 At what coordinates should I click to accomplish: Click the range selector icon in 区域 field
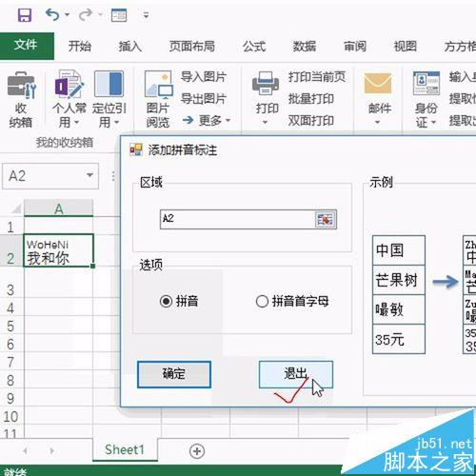point(325,219)
